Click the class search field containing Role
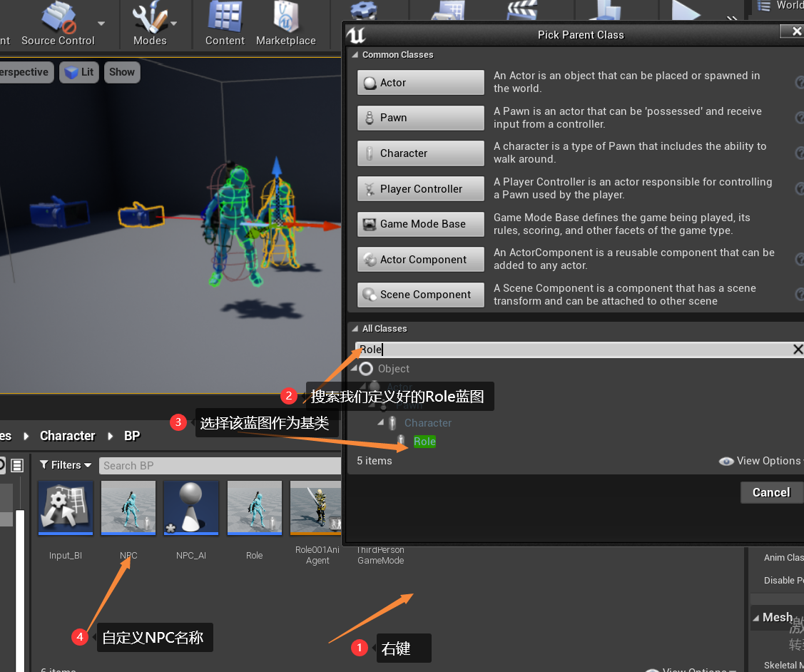Image resolution: width=804 pixels, height=672 pixels. [x=573, y=350]
